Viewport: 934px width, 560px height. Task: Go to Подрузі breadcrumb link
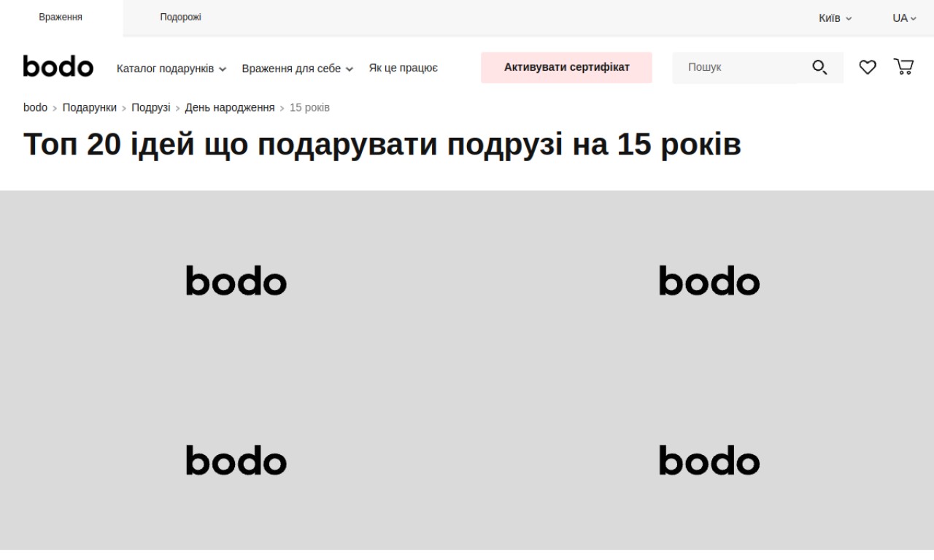tap(151, 108)
